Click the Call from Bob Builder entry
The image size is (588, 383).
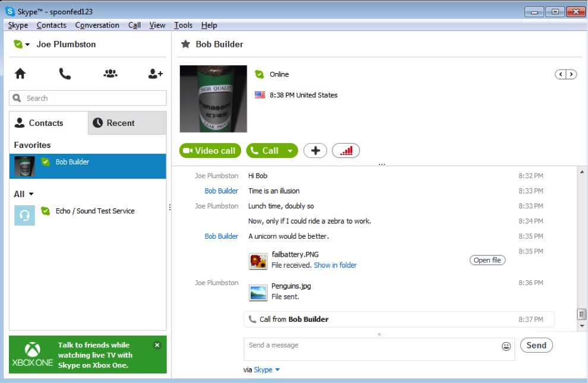coord(399,319)
